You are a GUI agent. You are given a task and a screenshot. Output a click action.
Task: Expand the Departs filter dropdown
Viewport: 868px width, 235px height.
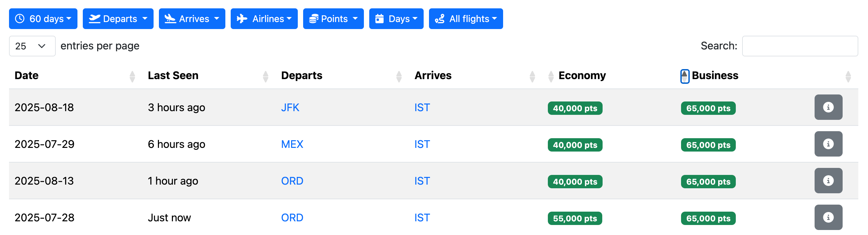pos(118,18)
